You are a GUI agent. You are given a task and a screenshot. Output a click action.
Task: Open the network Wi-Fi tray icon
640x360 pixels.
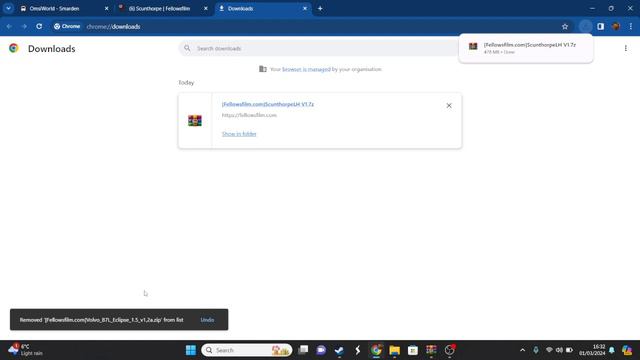(549, 350)
